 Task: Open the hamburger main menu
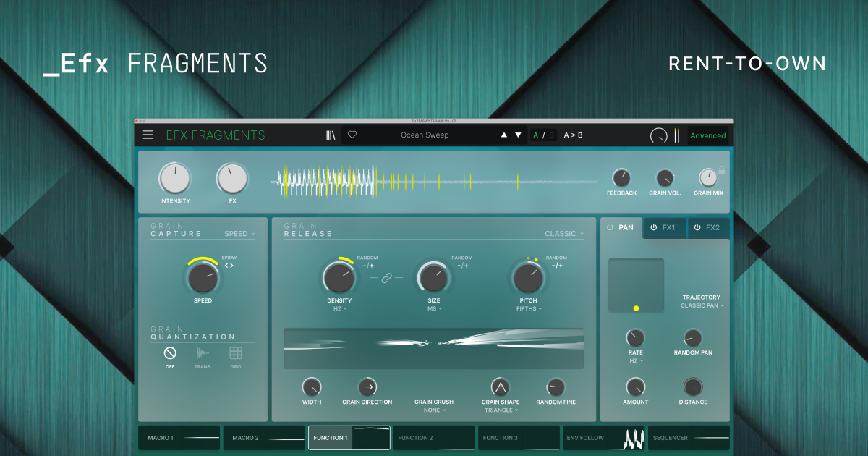148,135
